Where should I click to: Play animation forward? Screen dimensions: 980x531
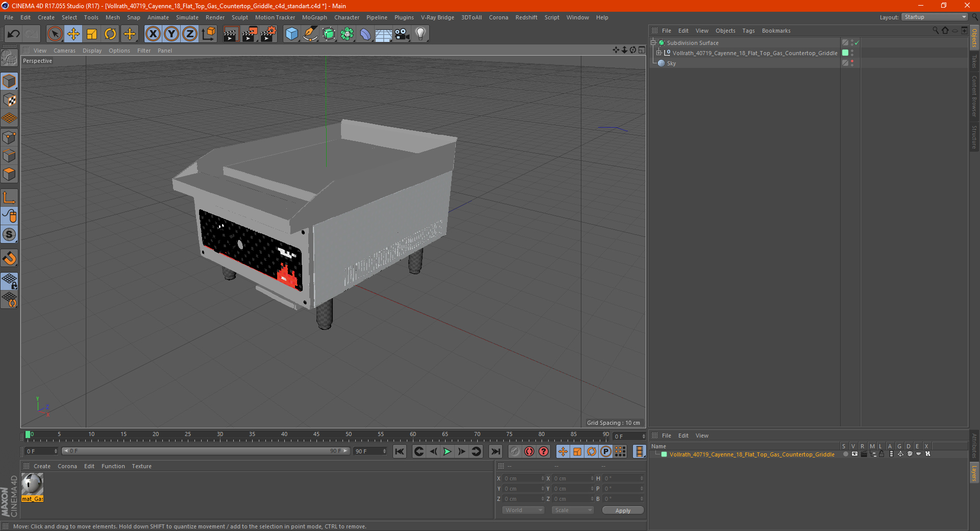447,451
